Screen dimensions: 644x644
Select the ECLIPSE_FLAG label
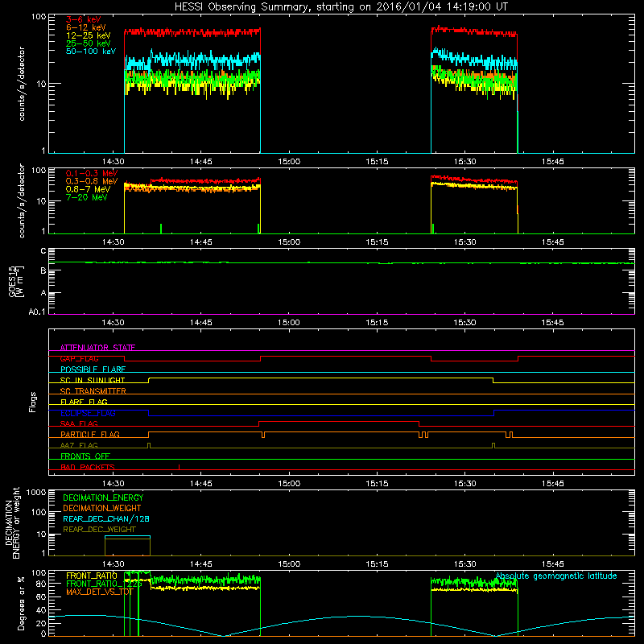[88, 413]
